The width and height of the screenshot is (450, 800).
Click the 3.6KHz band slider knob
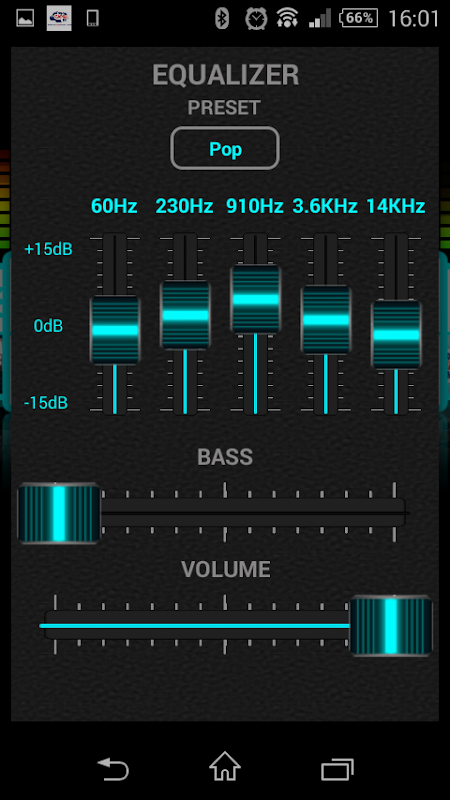pos(326,320)
